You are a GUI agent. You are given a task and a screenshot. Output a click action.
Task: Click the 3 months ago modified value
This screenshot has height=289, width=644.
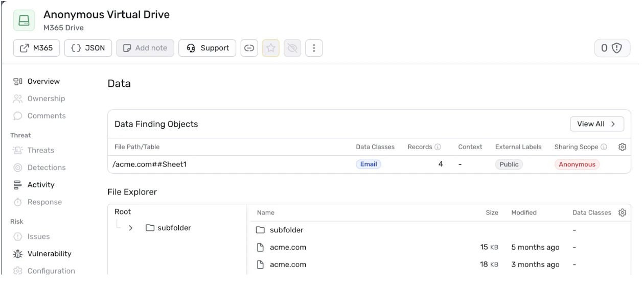click(535, 264)
